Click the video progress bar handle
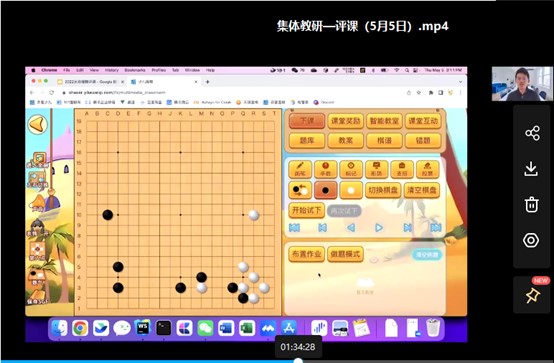This screenshot has height=363, width=554. [298, 361]
